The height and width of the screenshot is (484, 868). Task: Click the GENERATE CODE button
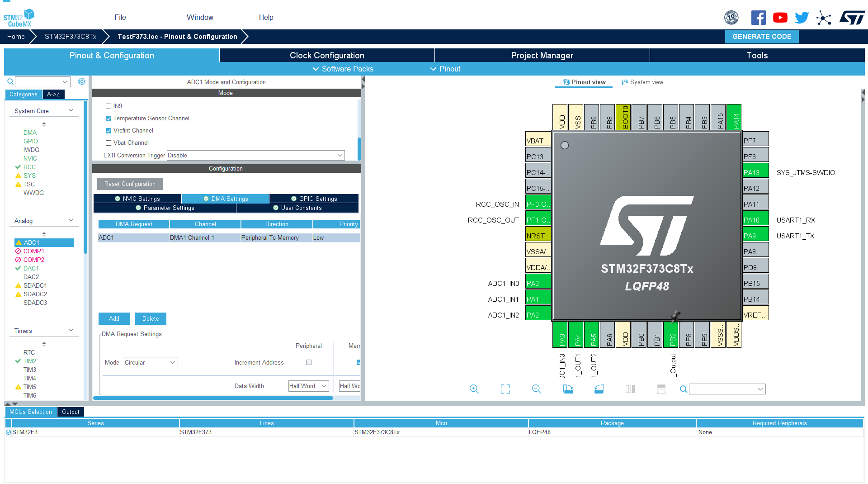coord(762,36)
